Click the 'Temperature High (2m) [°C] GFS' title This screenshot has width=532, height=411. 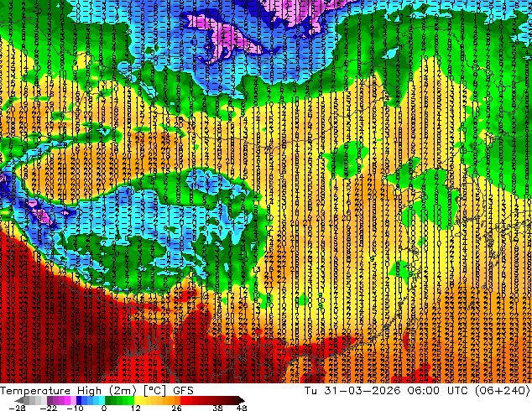point(96,391)
